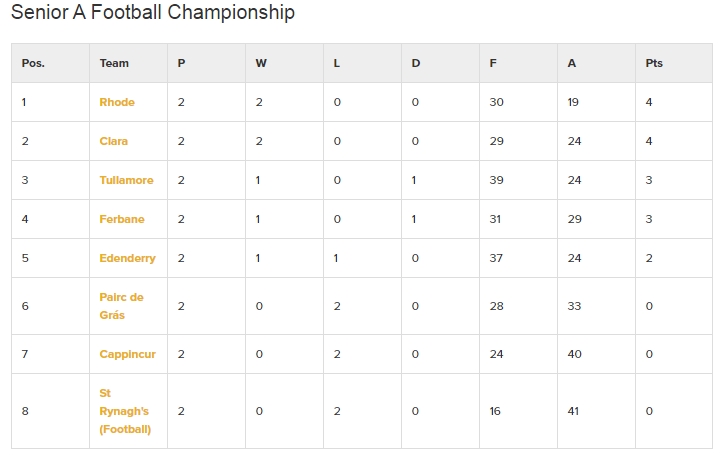
Task: Click the Pts column header
Action: (654, 63)
